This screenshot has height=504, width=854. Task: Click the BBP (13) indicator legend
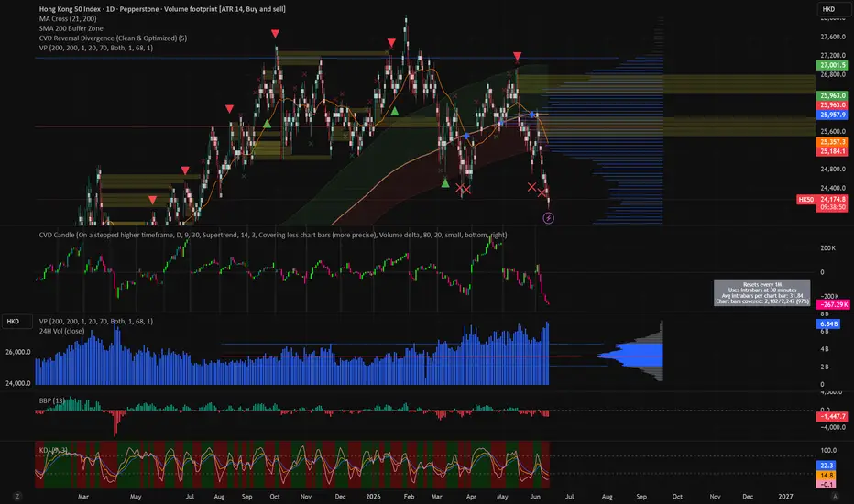pyautogui.click(x=51, y=400)
